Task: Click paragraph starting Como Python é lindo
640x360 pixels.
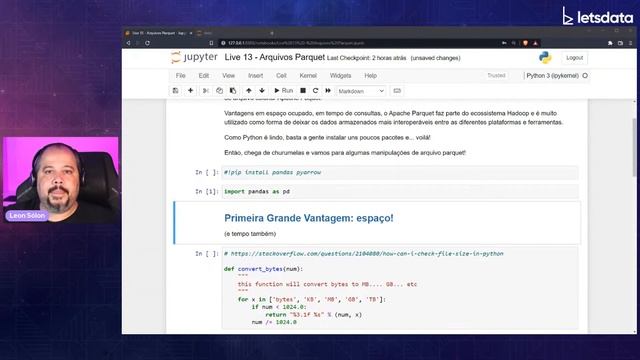Action: click(327, 138)
